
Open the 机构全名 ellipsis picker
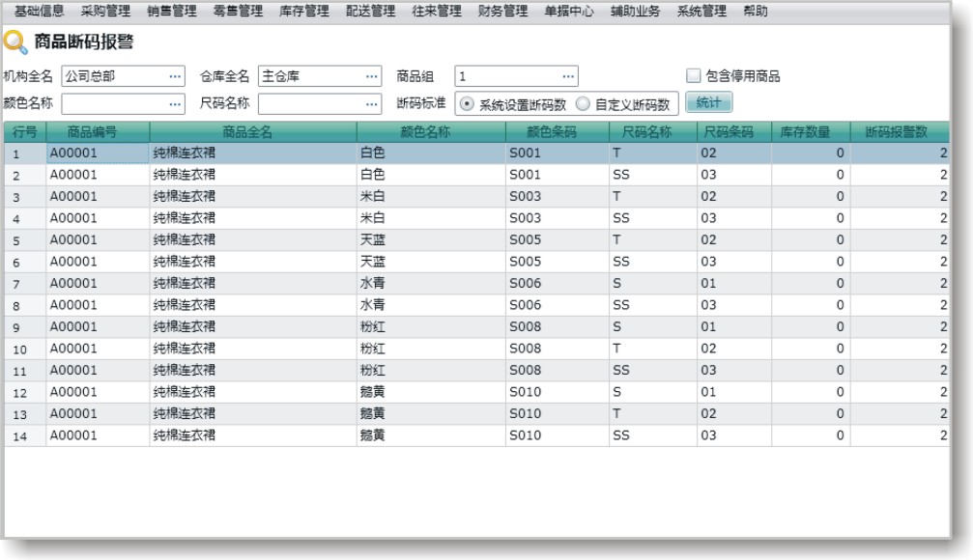coord(175,76)
